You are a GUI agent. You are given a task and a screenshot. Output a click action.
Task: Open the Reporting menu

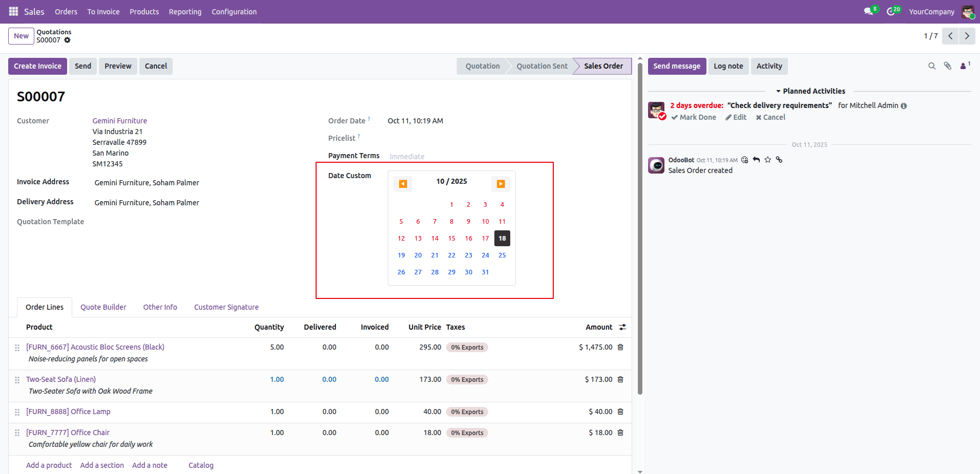tap(184, 11)
